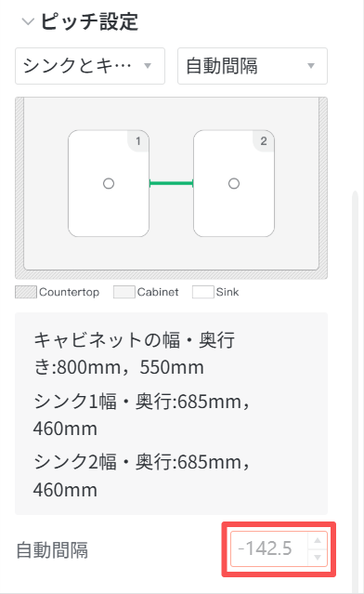Click the 自動間隔 value field showing -142.5
This screenshot has height=594, width=364.
[269, 548]
